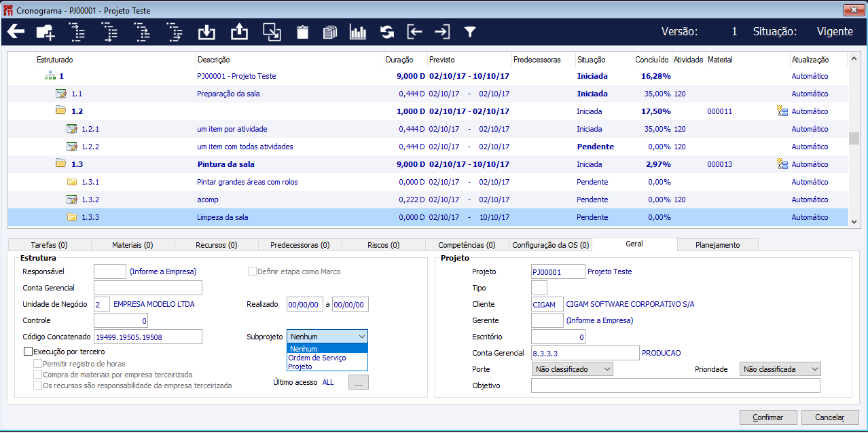This screenshot has width=868, height=433.
Task: Select the Preparação da sala row description
Action: 228,94
